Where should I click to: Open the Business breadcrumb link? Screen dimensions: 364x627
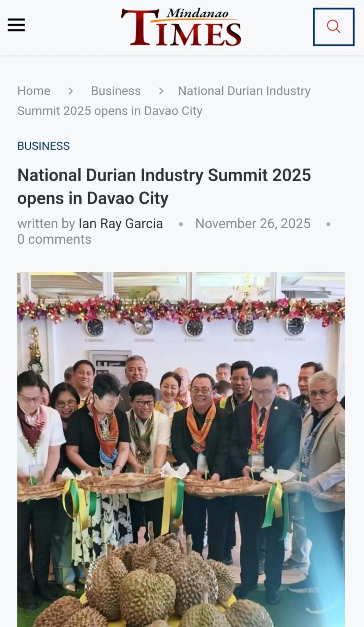click(116, 91)
